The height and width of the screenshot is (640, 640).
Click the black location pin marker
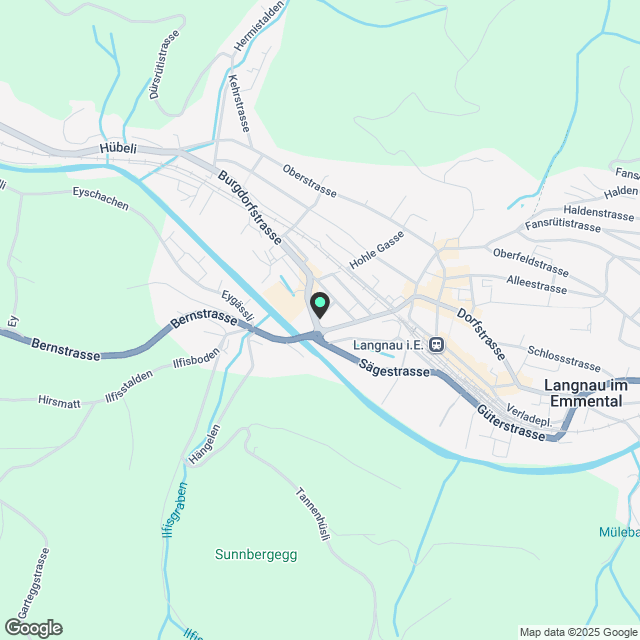[320, 305]
